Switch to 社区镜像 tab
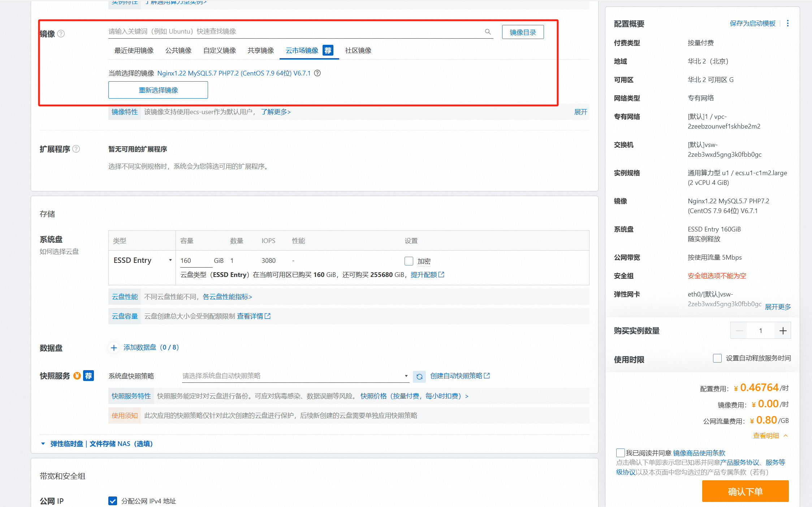The height and width of the screenshot is (507, 812). [x=358, y=51]
